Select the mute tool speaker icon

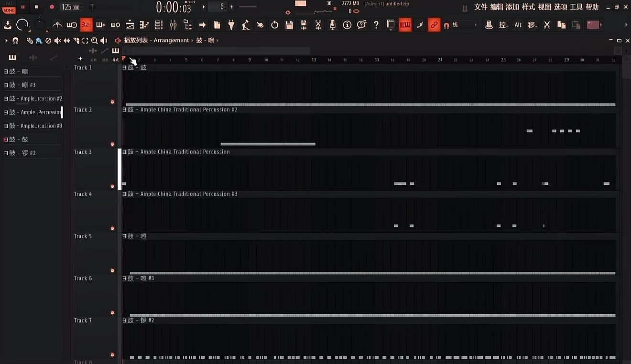pyautogui.click(x=57, y=41)
